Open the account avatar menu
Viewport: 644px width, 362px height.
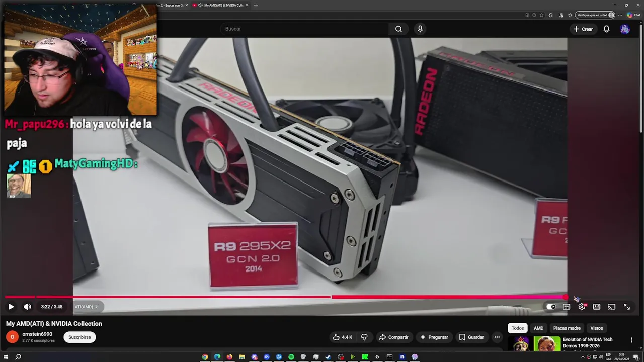625,29
